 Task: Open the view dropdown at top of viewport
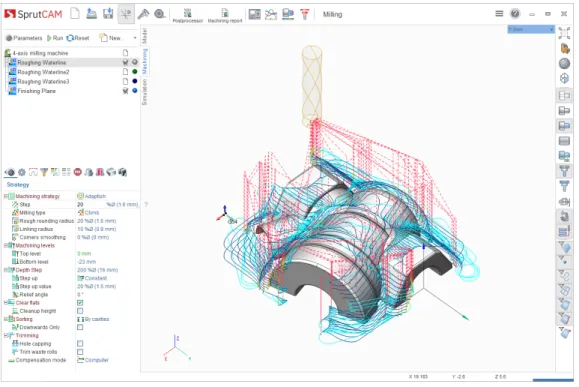click(x=531, y=29)
